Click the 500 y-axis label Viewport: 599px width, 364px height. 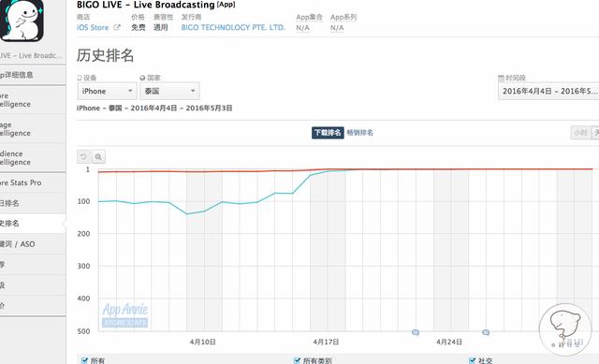pyautogui.click(x=83, y=331)
